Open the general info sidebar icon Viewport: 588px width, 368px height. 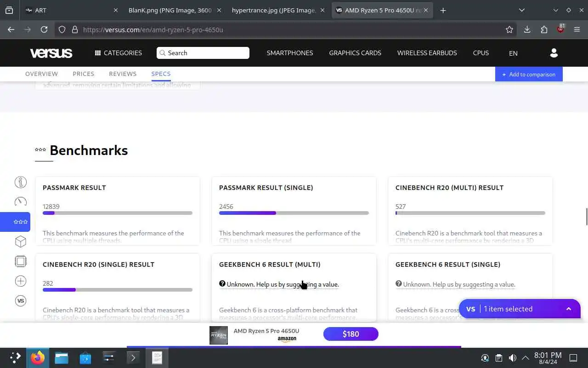click(21, 182)
